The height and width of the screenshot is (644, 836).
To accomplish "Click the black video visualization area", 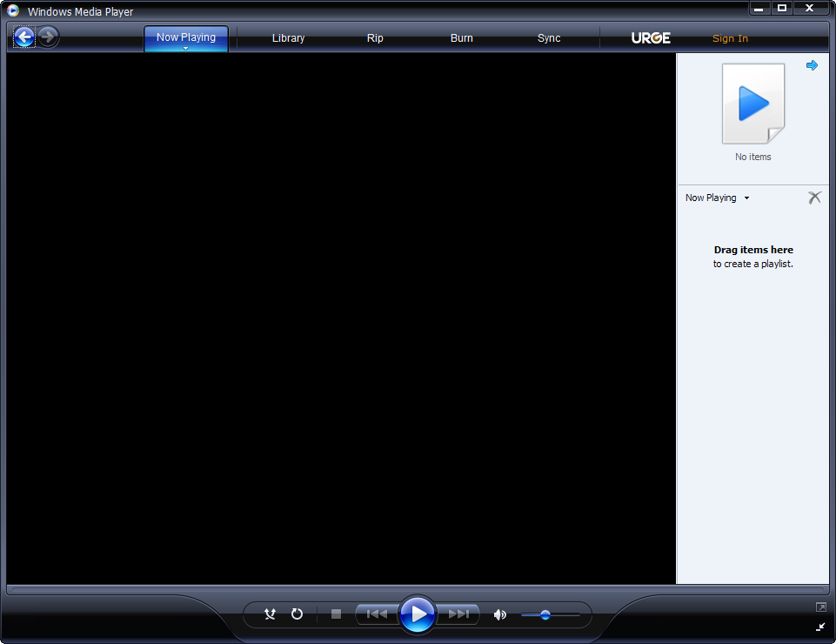I will [341, 318].
